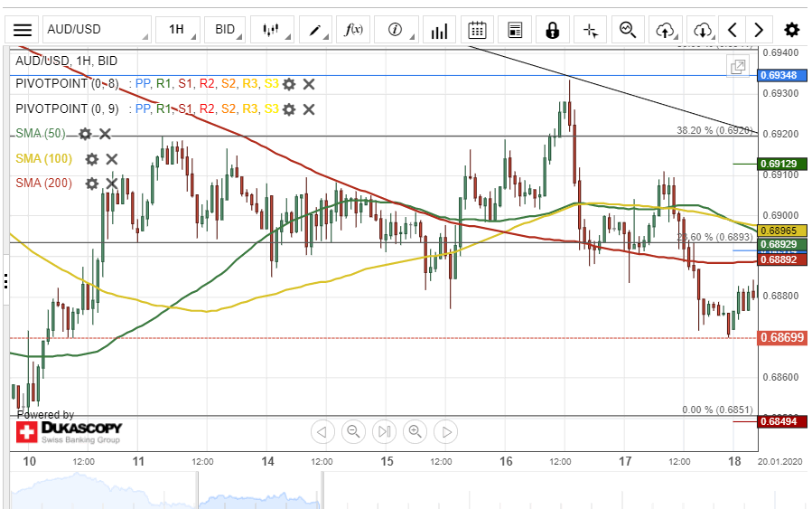Open chart settings gear in toolbar
The height and width of the screenshot is (509, 812).
[791, 30]
